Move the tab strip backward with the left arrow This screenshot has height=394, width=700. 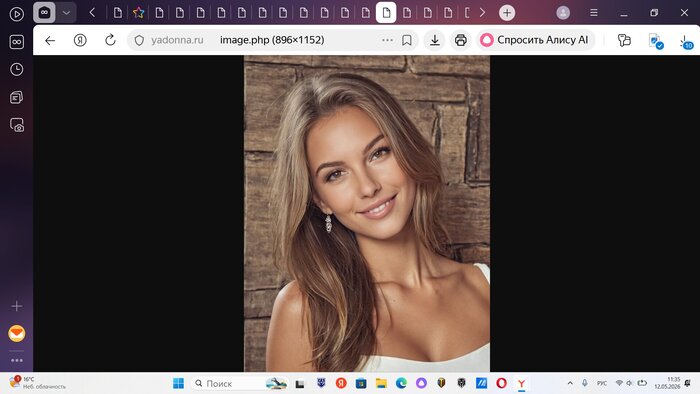(x=92, y=12)
